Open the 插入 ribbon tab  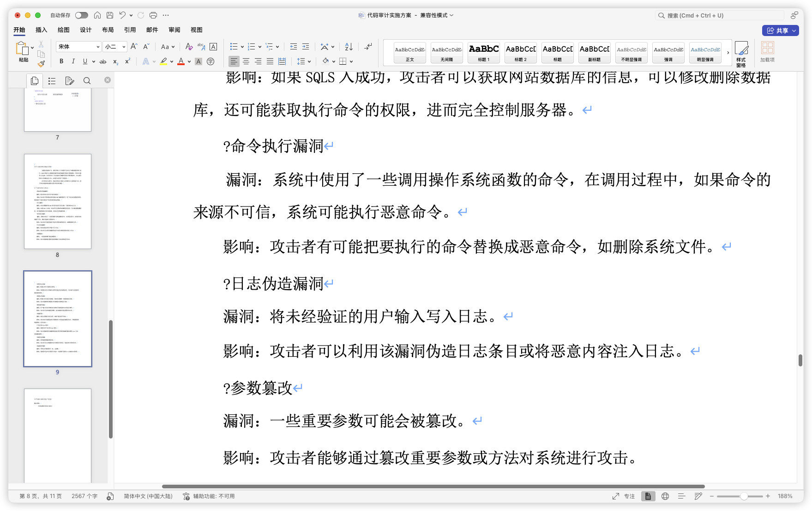41,30
